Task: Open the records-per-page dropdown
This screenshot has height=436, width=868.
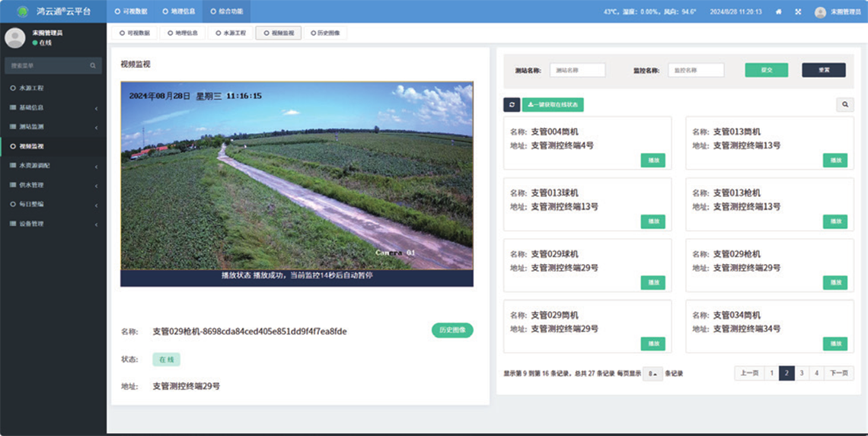Action: [x=652, y=374]
